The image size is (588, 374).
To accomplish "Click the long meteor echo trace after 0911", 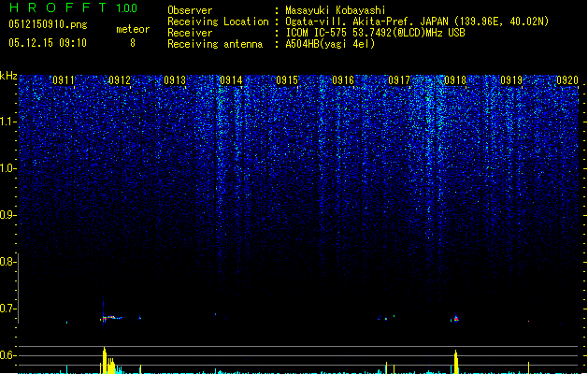I will coord(111,318).
